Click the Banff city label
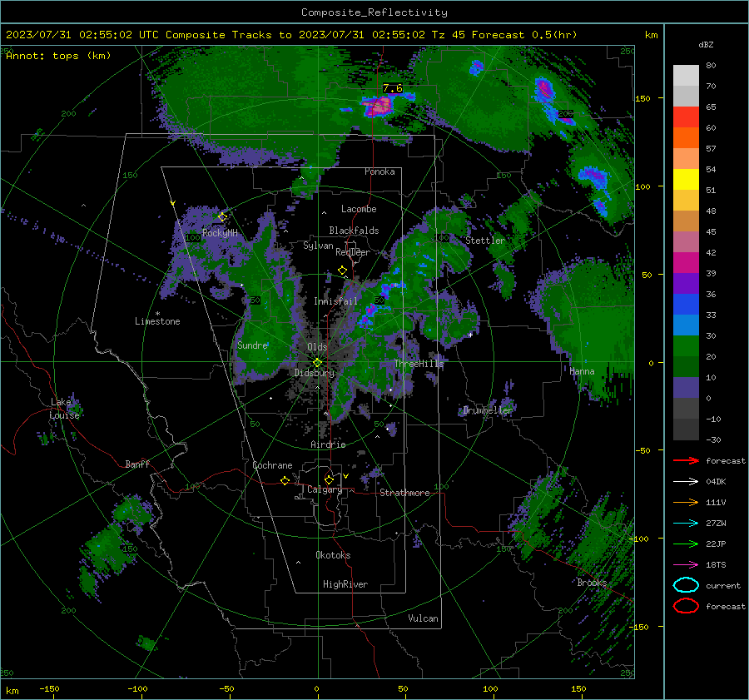This screenshot has width=749, height=700. click(x=137, y=464)
